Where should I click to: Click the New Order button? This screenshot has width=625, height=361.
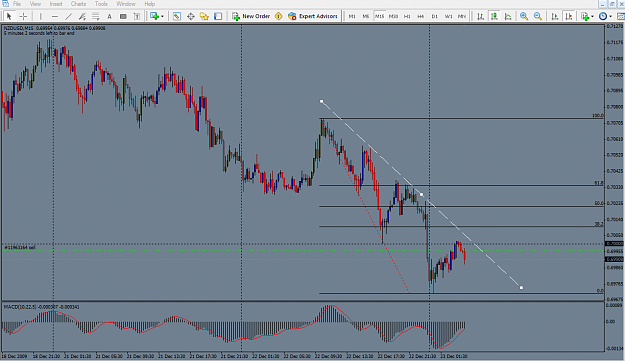251,16
